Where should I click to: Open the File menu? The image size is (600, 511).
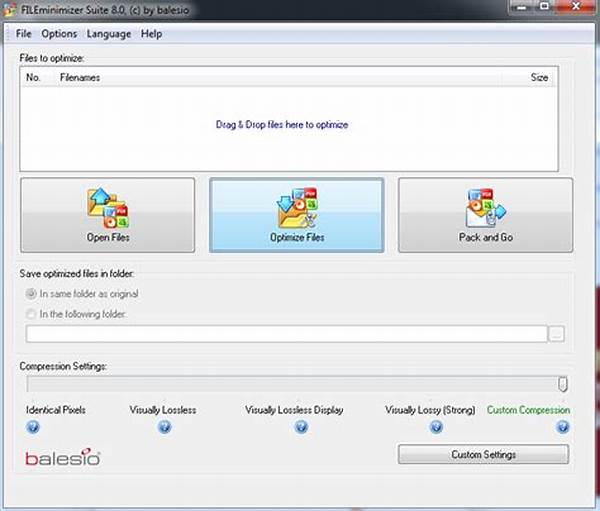click(x=24, y=34)
